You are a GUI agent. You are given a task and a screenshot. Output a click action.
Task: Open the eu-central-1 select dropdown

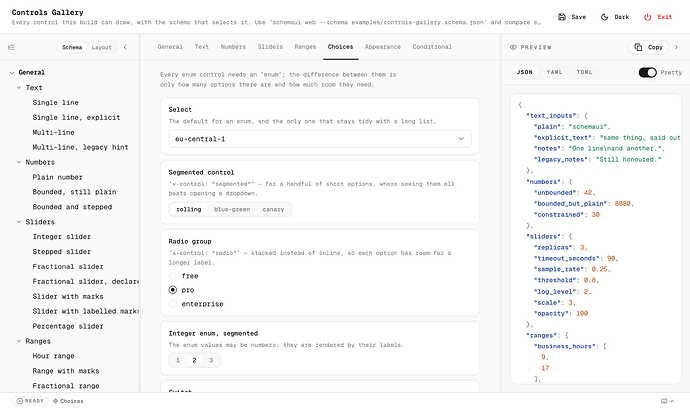pos(320,139)
